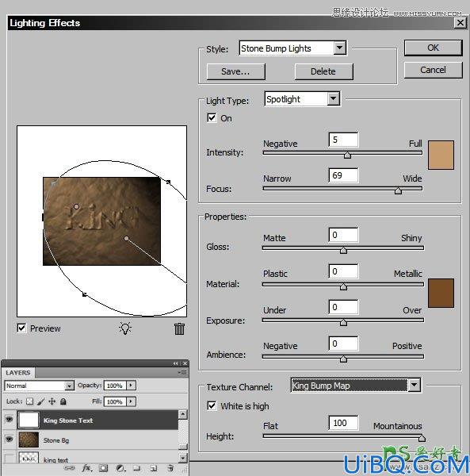The height and width of the screenshot is (476, 470).
Task: Click the delete light trash icon under preview
Action: [179, 328]
